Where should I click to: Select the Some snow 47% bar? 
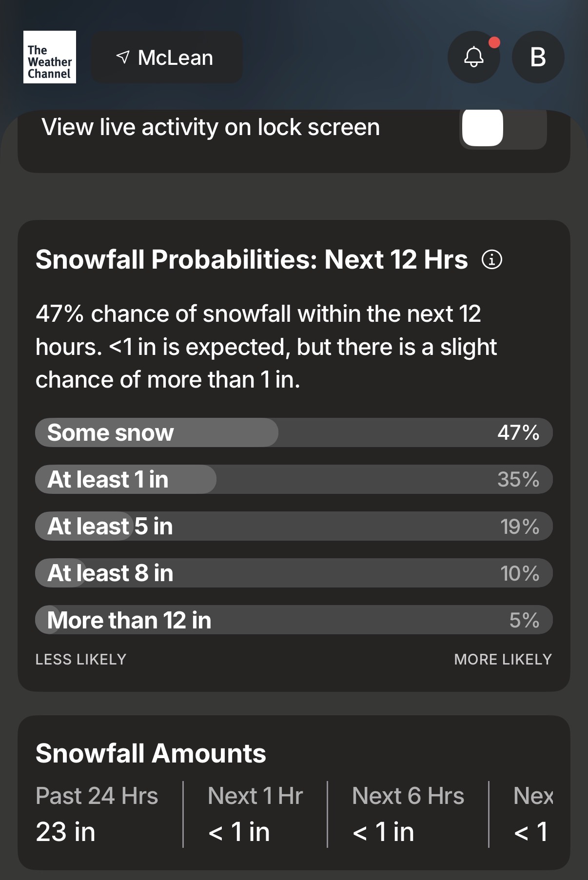[x=294, y=432]
